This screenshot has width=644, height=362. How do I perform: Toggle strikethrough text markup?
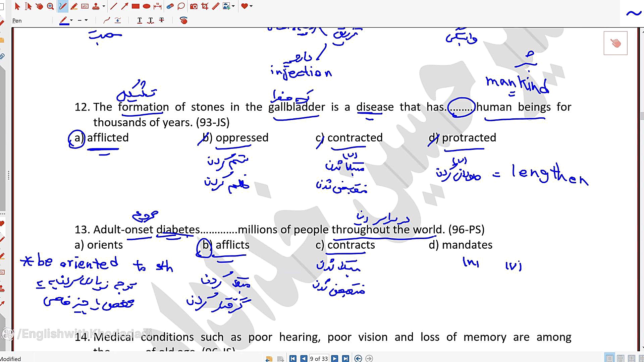click(x=162, y=20)
